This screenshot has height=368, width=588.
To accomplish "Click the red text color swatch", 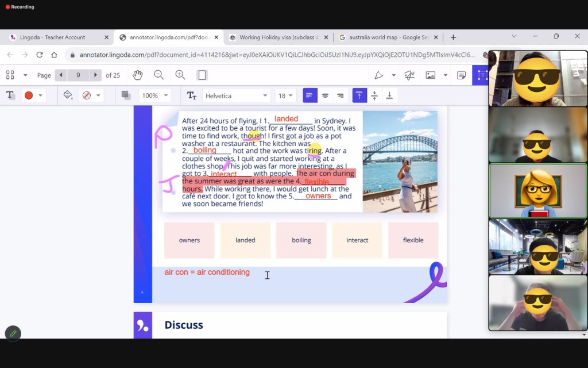I will pyautogui.click(x=29, y=95).
